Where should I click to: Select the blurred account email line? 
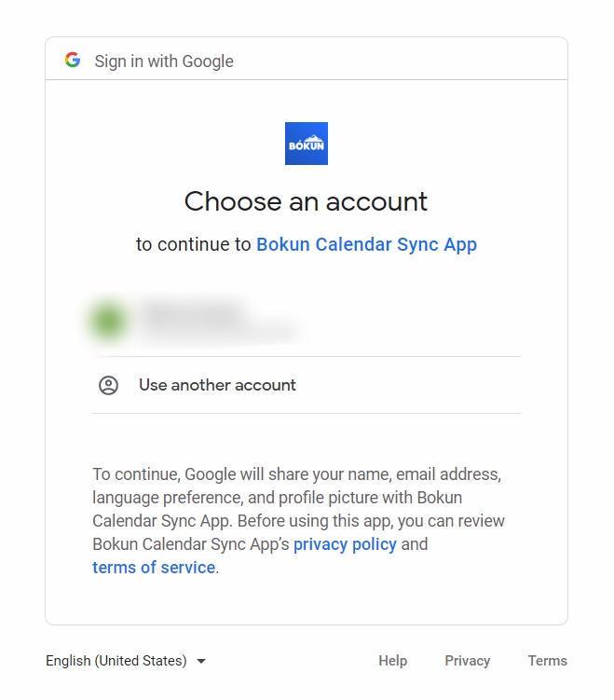[x=219, y=332]
